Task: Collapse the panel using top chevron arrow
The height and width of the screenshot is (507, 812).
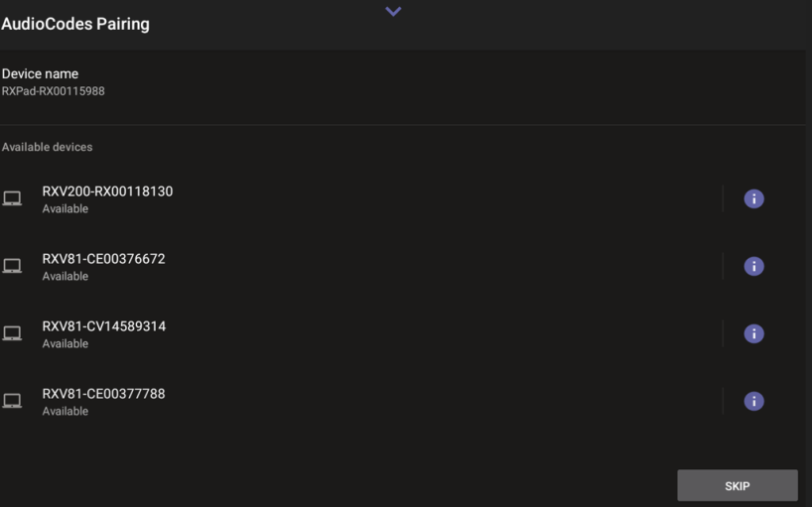Action: point(393,11)
